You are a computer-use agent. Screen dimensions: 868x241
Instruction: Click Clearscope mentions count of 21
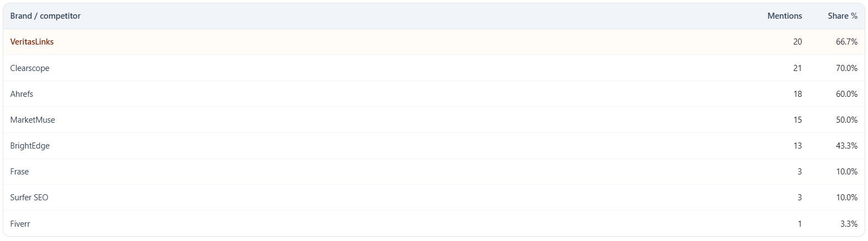pyautogui.click(x=797, y=68)
